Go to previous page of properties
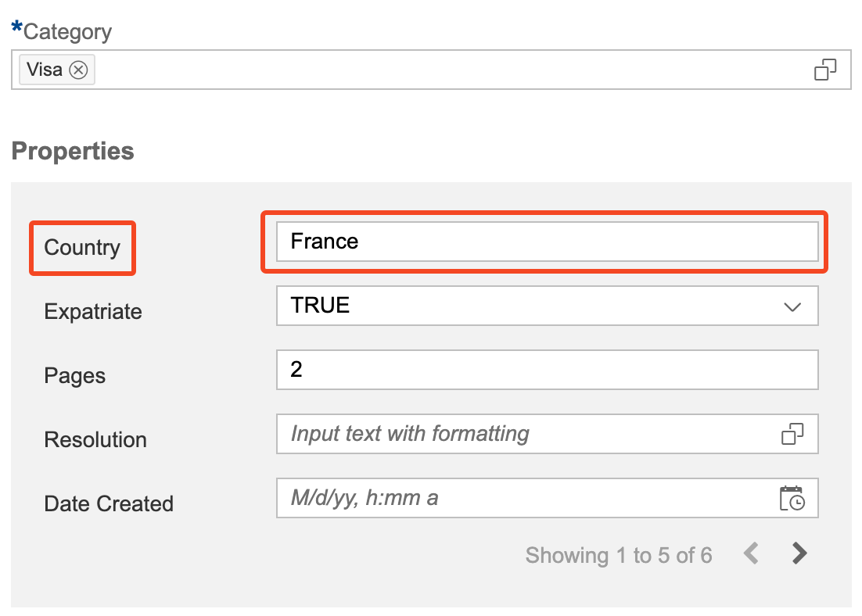 click(751, 553)
